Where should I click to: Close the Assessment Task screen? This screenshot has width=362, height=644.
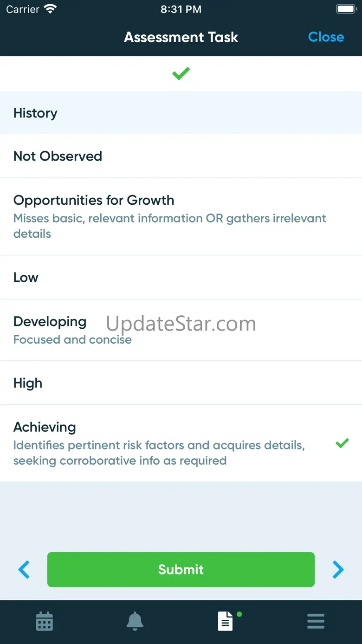pyautogui.click(x=326, y=37)
